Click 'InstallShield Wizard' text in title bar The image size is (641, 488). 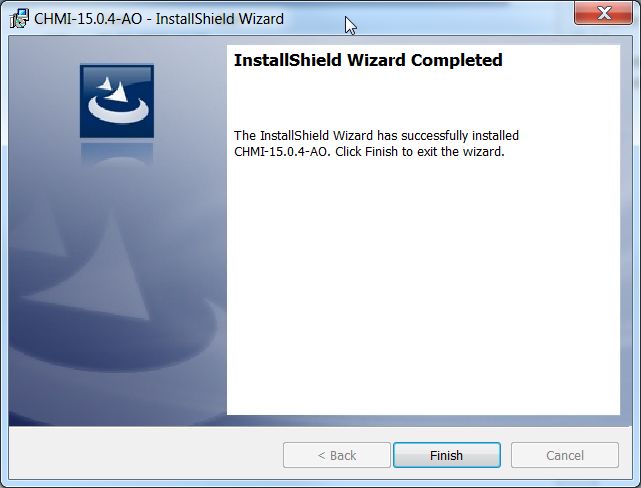220,19
